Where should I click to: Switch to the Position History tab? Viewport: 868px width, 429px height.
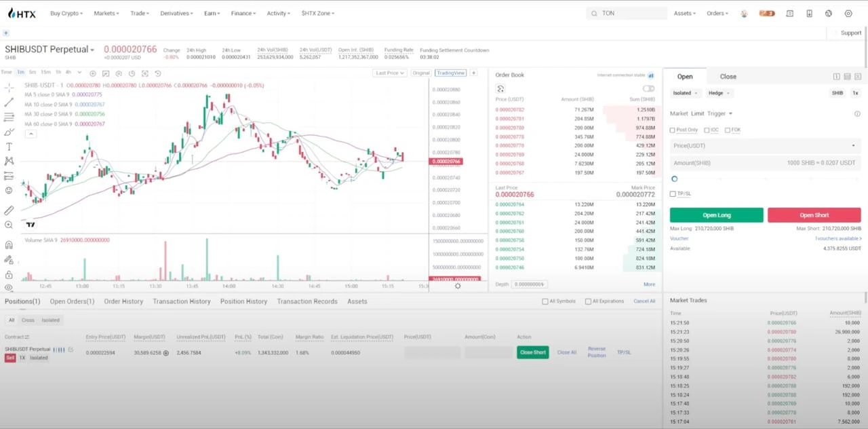click(x=243, y=301)
